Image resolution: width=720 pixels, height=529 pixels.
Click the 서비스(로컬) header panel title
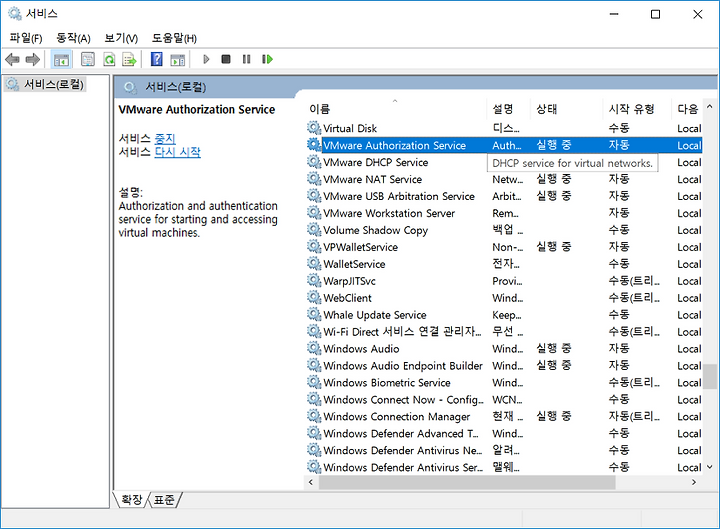click(x=175, y=87)
